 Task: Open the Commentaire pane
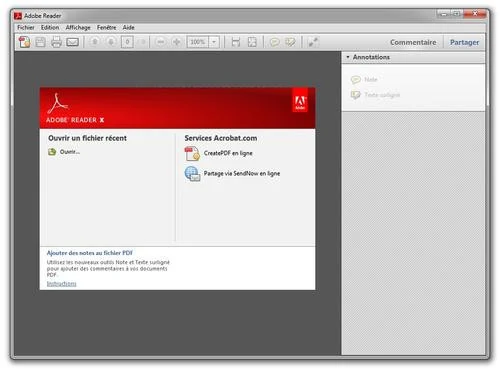point(413,42)
